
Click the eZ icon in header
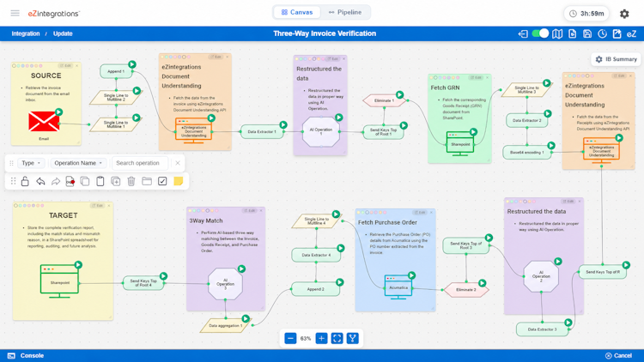pos(631,34)
